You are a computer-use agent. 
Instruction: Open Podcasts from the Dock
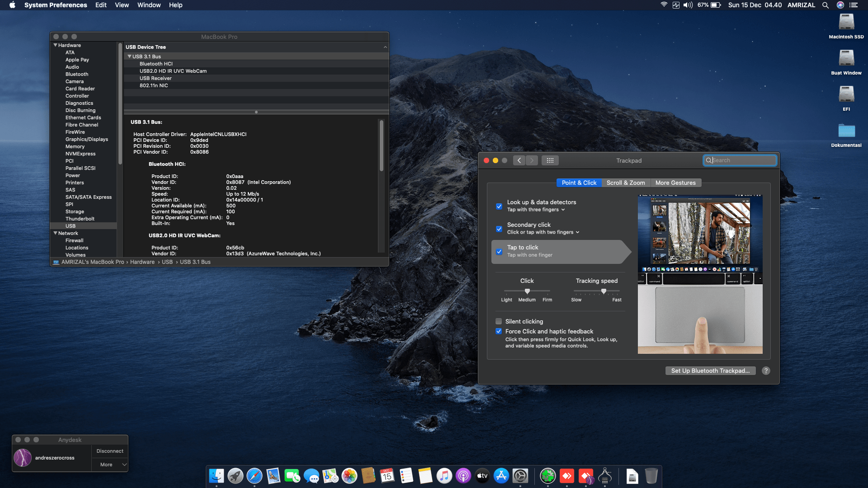463,476
